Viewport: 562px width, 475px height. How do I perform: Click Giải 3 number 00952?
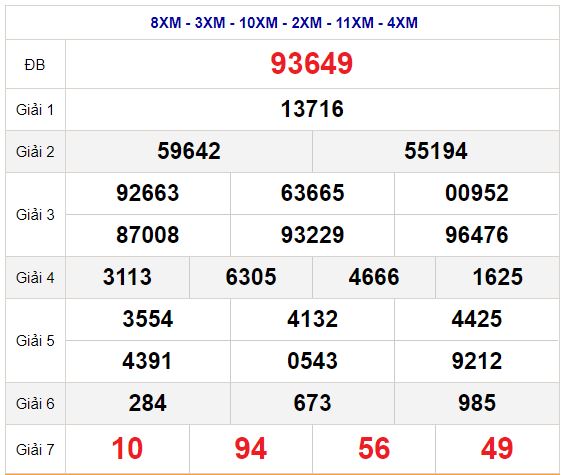coord(477,193)
